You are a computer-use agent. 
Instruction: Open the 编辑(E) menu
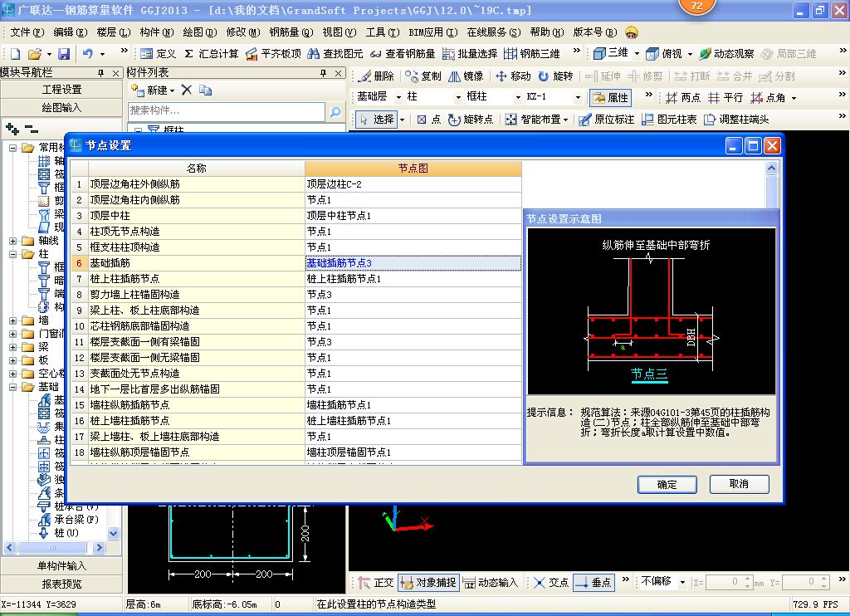(71, 32)
